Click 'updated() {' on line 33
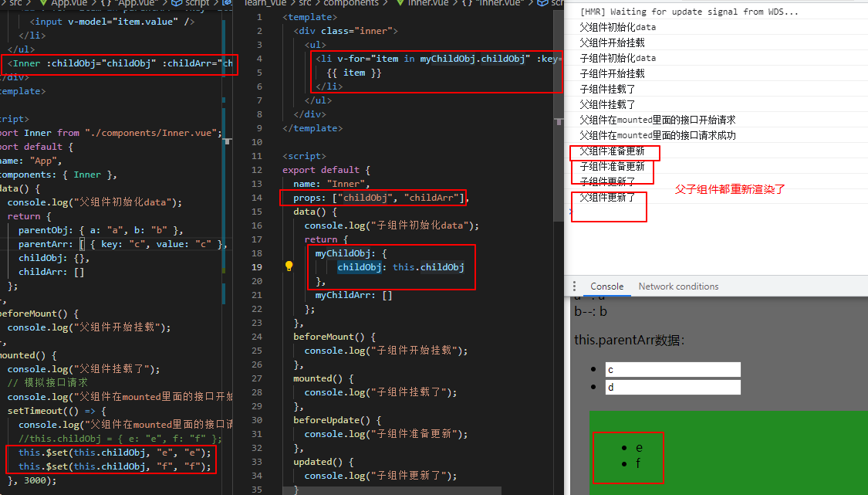This screenshot has height=495, width=868. tap(323, 462)
